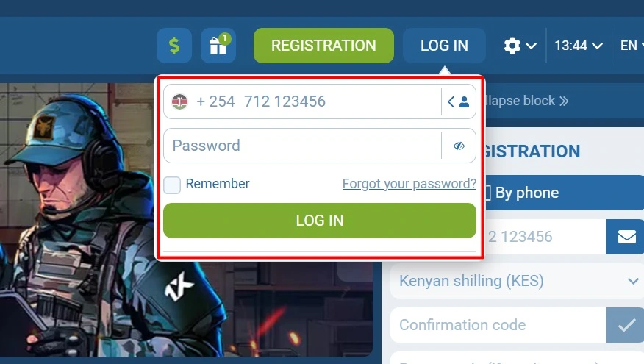This screenshot has width=644, height=364.
Task: Click the Forgot your password? link
Action: [x=409, y=184]
